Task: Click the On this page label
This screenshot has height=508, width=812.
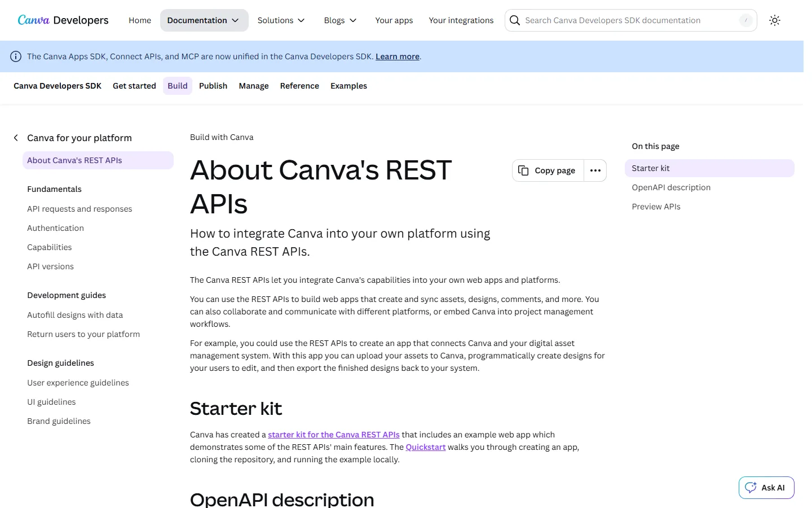Action: click(655, 146)
